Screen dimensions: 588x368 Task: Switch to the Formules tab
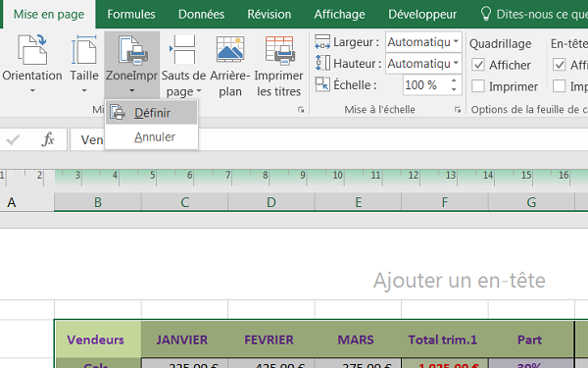(131, 15)
